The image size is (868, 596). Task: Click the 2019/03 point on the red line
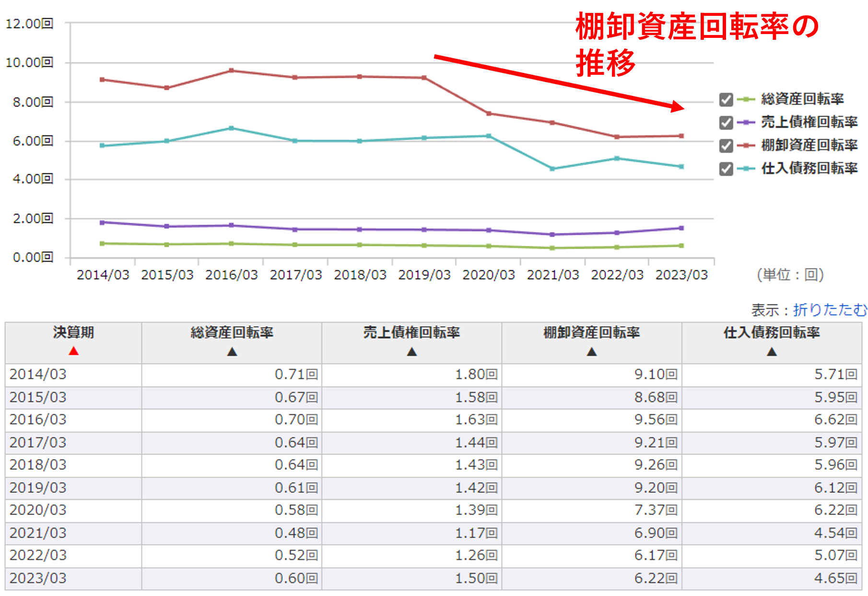coord(424,78)
